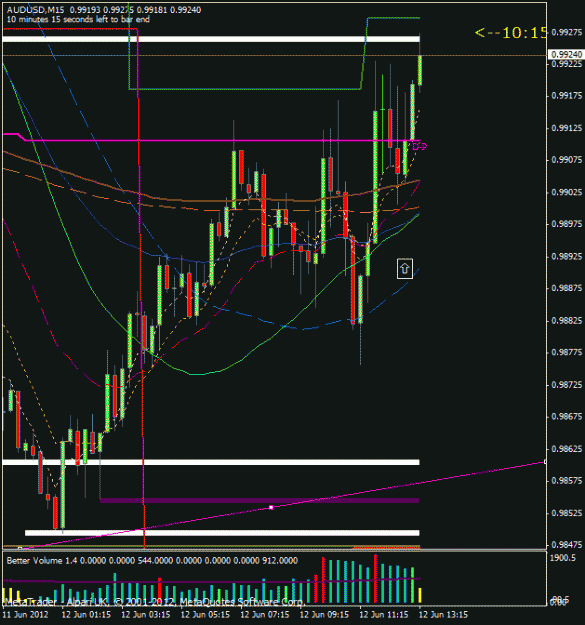
Task: Click the 0.98825 price axis label
Action: [x=567, y=320]
